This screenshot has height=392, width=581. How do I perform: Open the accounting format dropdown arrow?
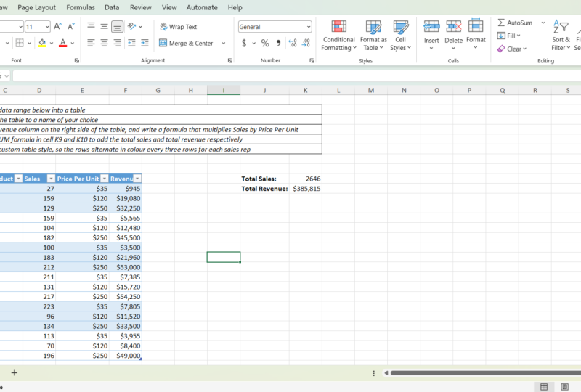coord(253,43)
